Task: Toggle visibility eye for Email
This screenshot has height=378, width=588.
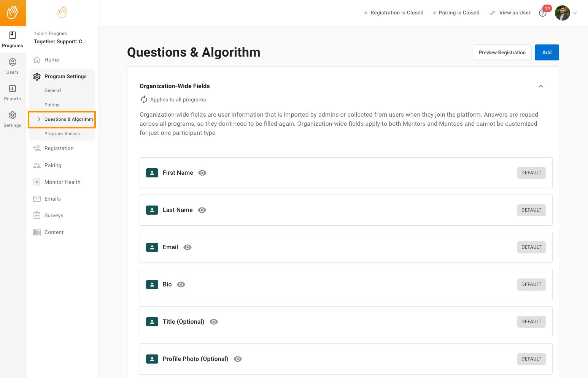Action: point(188,247)
